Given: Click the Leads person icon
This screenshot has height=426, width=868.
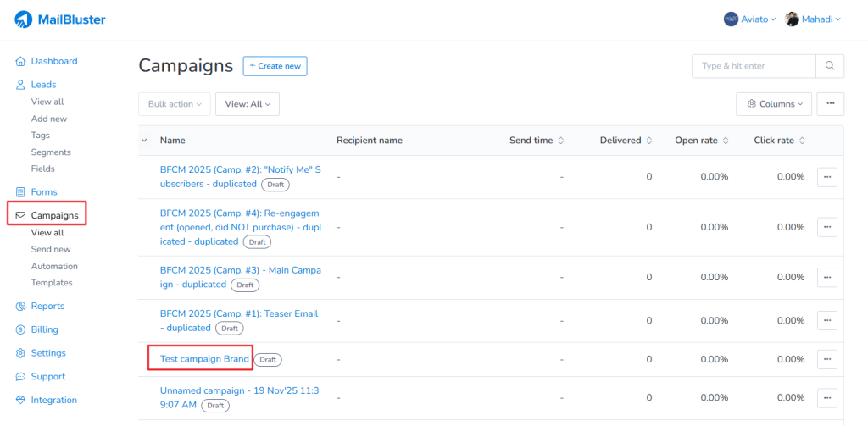Looking at the screenshot, I should (x=21, y=85).
